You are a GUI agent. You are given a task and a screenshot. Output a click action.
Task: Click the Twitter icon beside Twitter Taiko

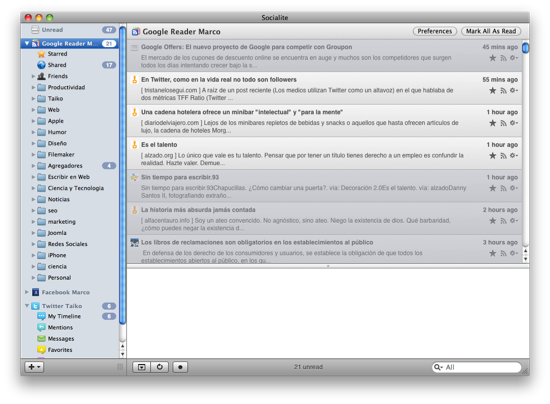click(35, 306)
